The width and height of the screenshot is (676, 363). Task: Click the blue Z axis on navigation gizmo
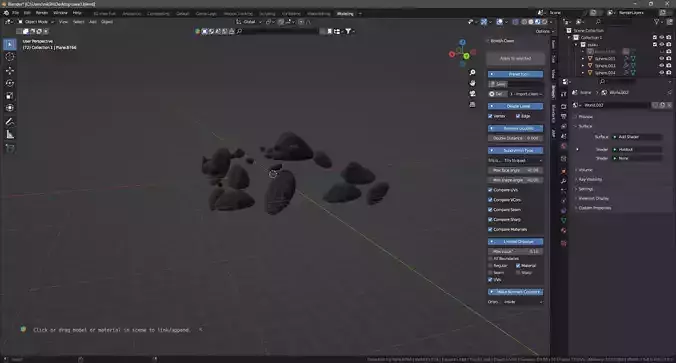pyautogui.click(x=463, y=42)
